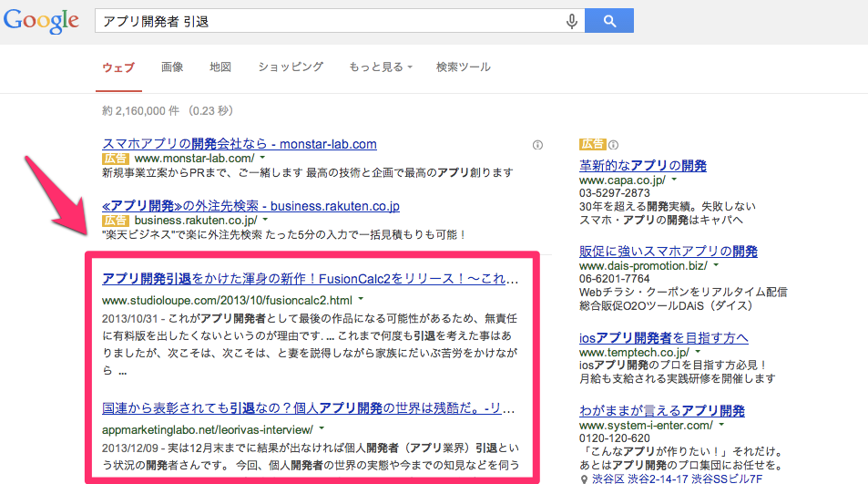Click the blue search magnifier button
868x484 pixels.
coord(609,21)
